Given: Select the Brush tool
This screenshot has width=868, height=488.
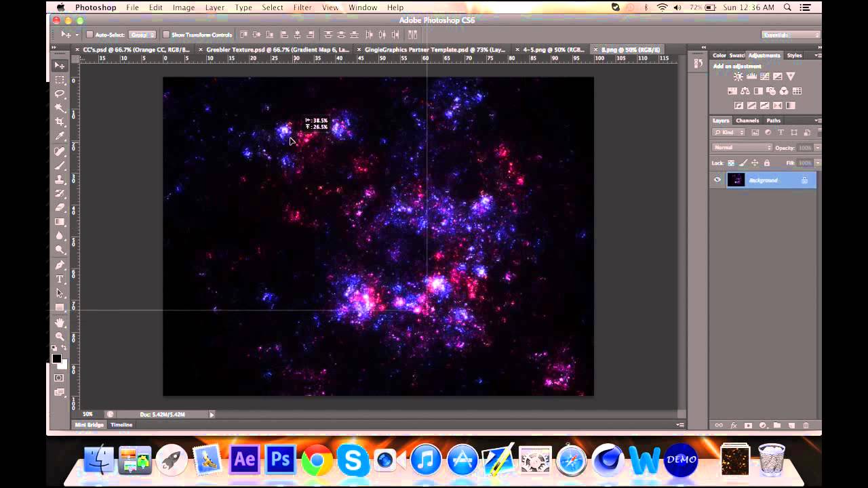Looking at the screenshot, I should (60, 165).
